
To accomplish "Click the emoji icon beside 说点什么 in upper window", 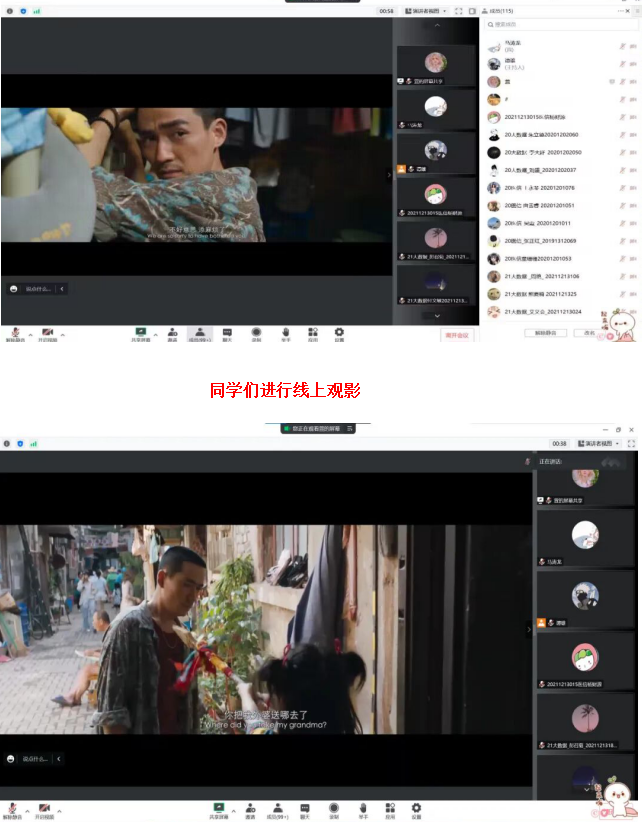I will click(14, 289).
